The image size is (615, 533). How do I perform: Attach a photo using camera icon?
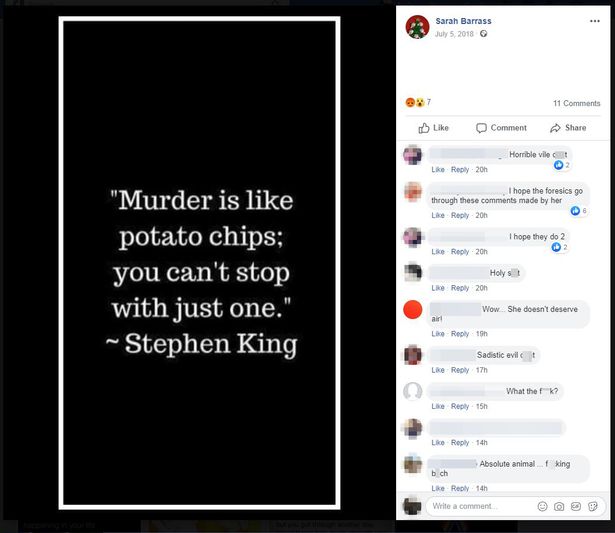tap(559, 506)
